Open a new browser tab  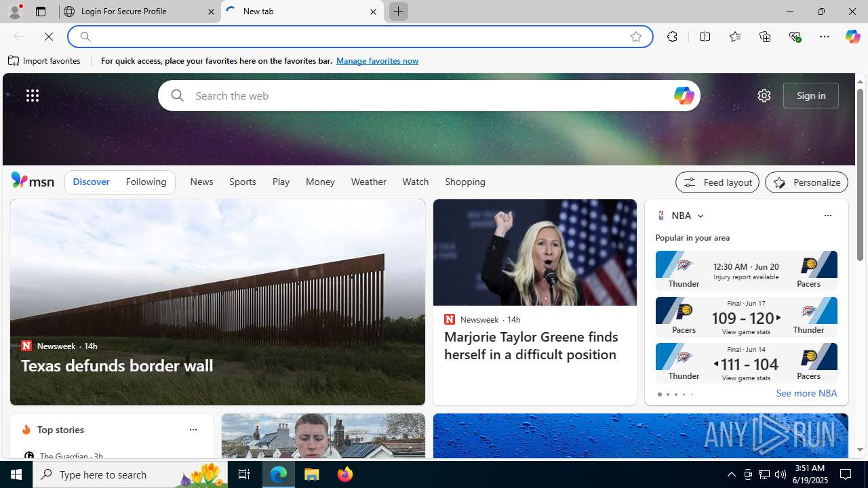tap(398, 12)
